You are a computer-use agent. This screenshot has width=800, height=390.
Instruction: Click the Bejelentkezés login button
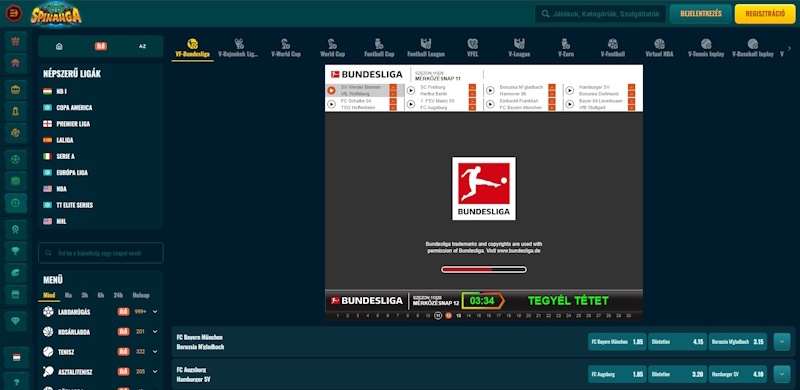(701, 14)
